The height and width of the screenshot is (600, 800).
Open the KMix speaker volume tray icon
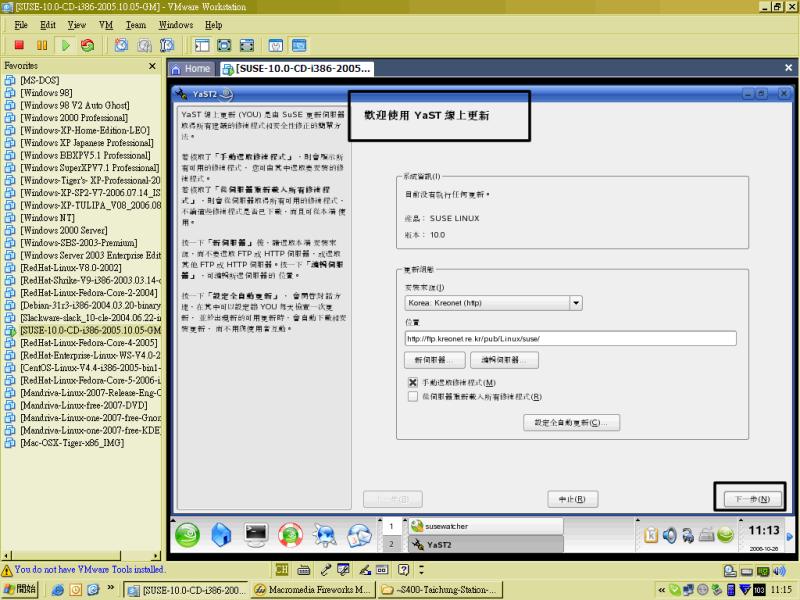point(669,535)
